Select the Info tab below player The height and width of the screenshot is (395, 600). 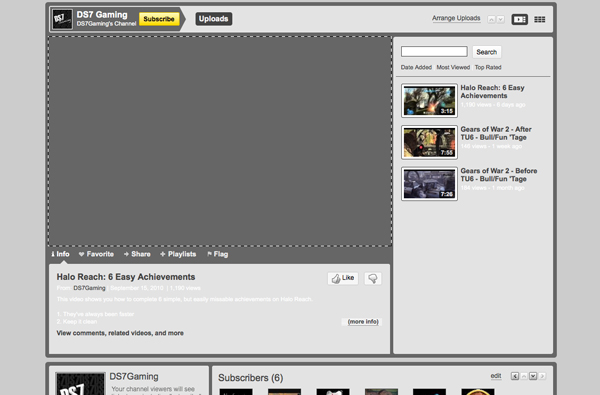(x=60, y=254)
